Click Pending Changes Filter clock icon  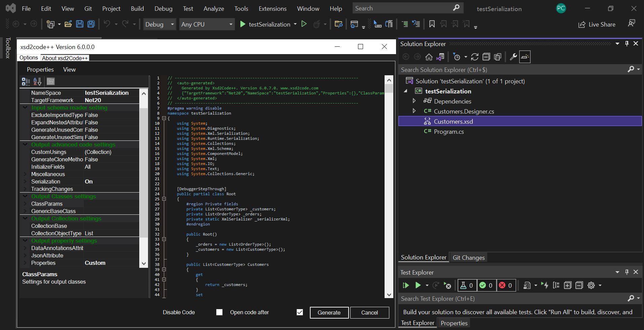(457, 57)
